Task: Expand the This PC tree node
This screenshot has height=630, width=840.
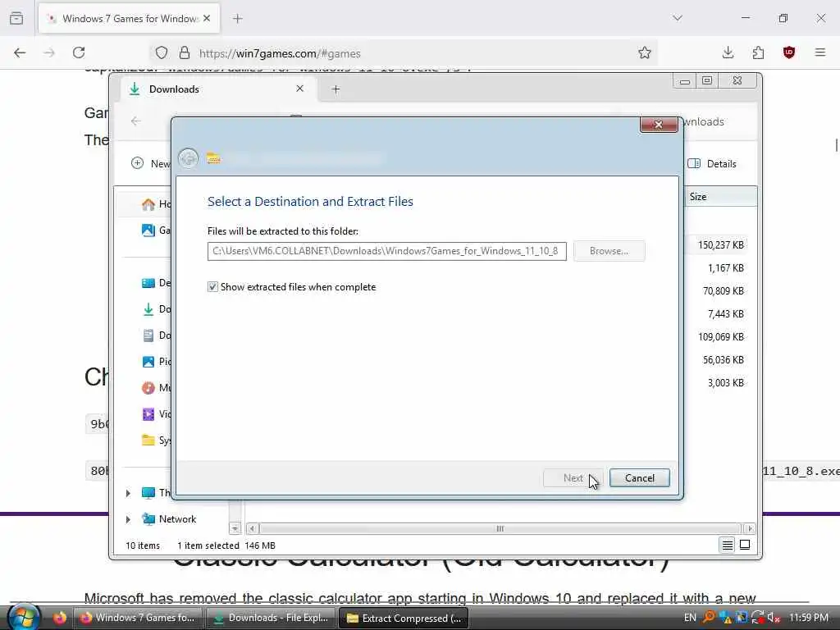Action: tap(128, 493)
